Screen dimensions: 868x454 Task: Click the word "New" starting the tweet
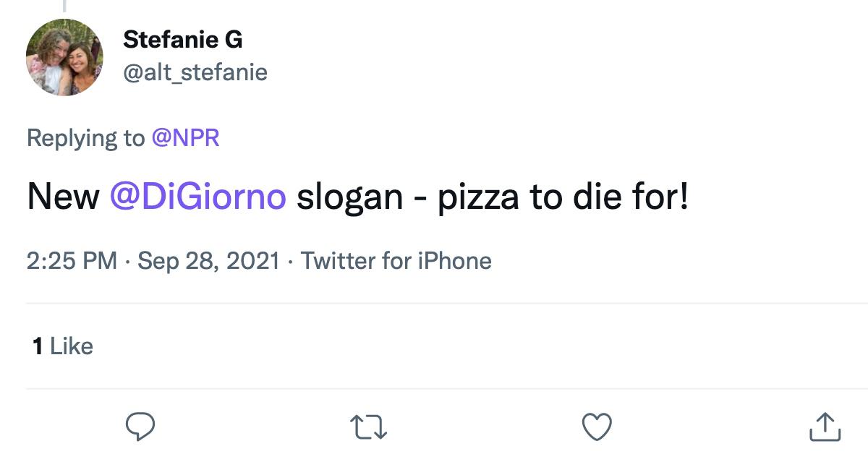(63, 197)
